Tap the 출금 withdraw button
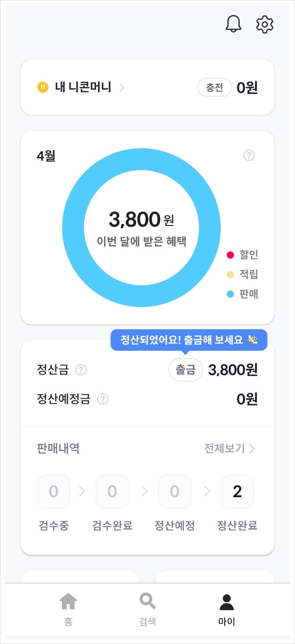This screenshot has width=295, height=644. tap(186, 370)
